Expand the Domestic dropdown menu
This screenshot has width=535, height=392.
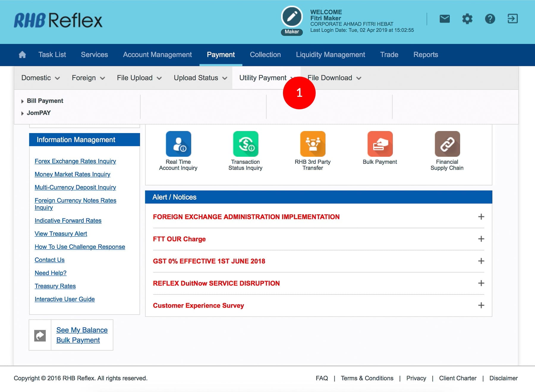click(x=40, y=78)
